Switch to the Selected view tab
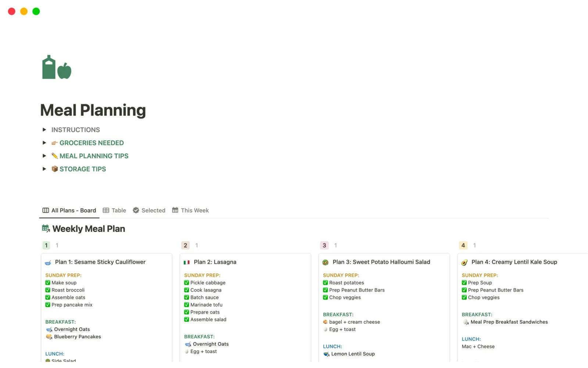Viewport: 588px width, 368px height. pyautogui.click(x=149, y=210)
